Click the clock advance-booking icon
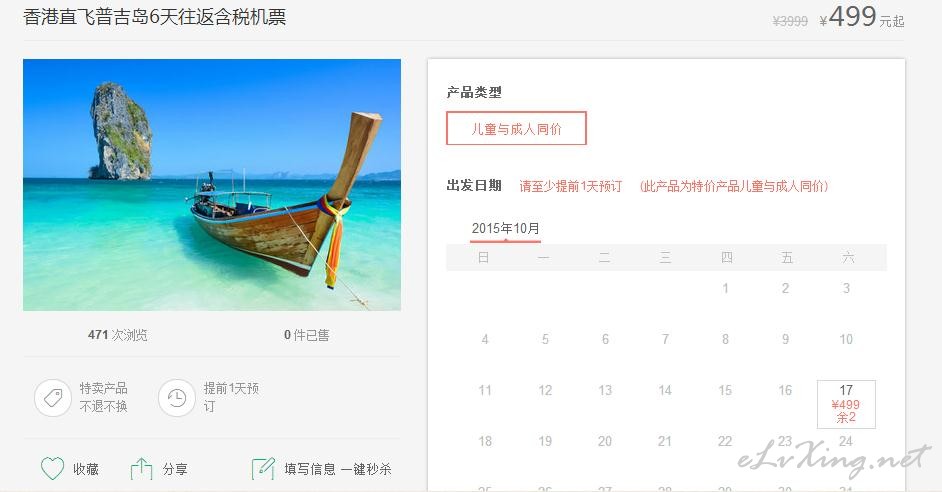Image resolution: width=942 pixels, height=492 pixels. pos(177,398)
